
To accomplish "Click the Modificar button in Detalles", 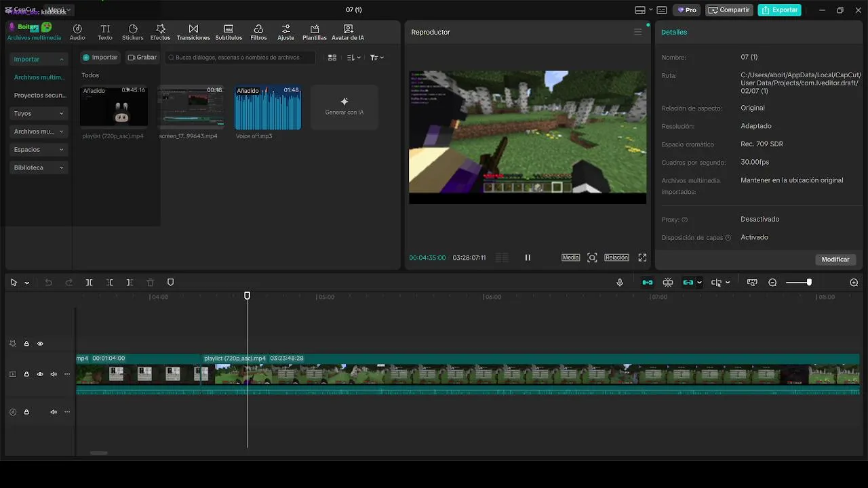I will coord(835,259).
